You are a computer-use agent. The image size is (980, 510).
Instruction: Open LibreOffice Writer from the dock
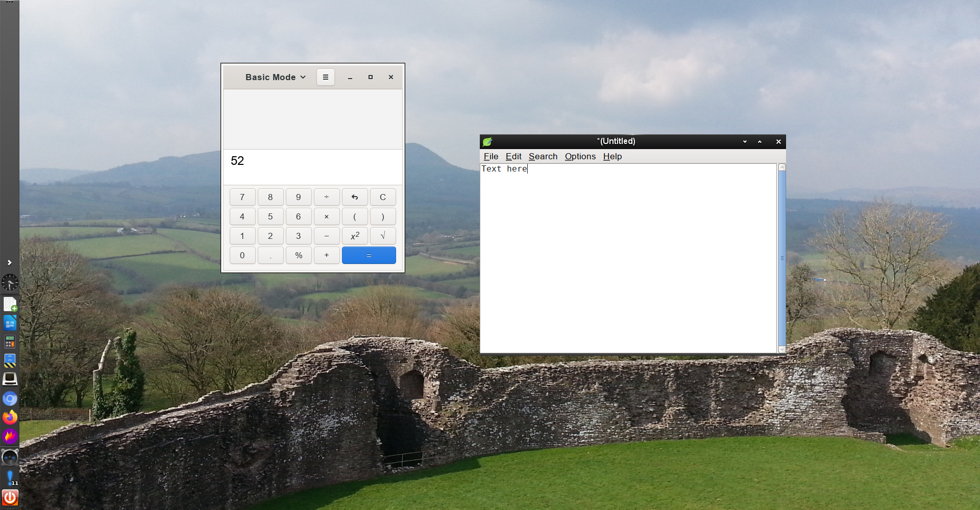coord(10,323)
